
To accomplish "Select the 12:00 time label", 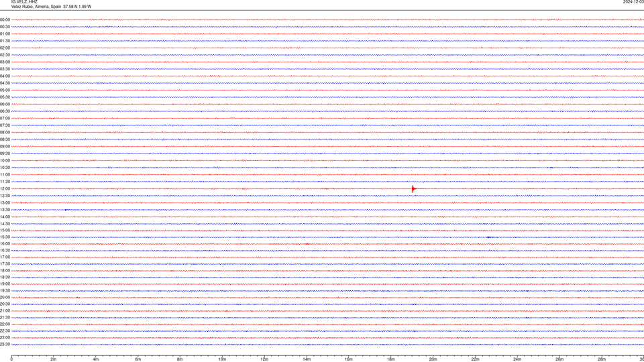I will coord(5,189).
